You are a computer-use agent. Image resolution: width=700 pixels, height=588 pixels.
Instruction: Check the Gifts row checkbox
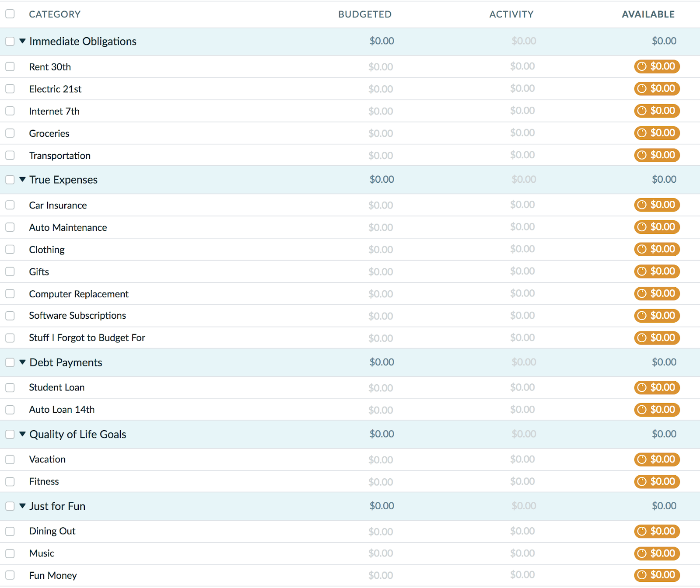point(10,271)
